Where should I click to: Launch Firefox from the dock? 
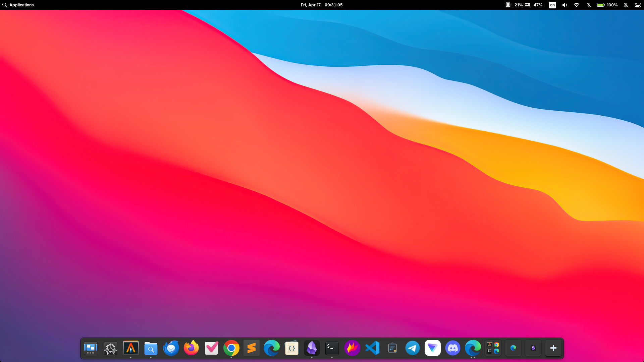(x=191, y=348)
